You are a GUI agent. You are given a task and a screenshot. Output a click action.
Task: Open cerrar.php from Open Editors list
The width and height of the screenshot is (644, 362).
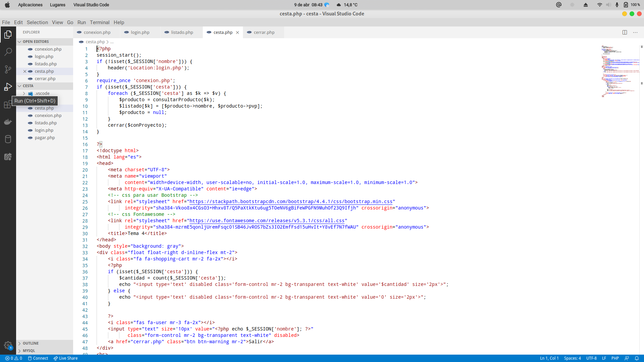(45, 79)
